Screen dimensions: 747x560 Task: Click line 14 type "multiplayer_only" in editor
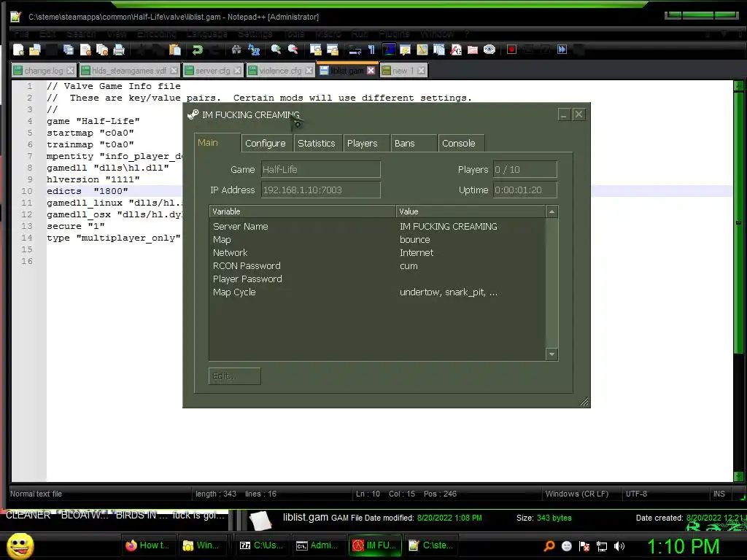point(114,238)
